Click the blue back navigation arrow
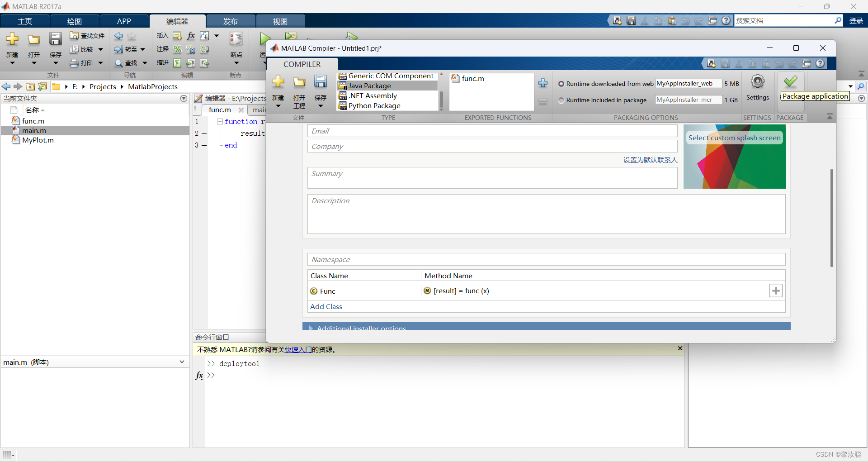 tap(118, 36)
